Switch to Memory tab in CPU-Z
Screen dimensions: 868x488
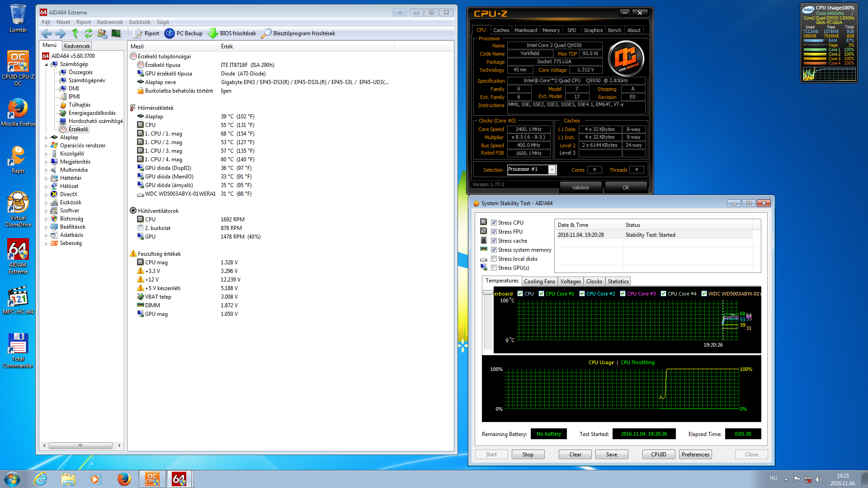(x=551, y=30)
